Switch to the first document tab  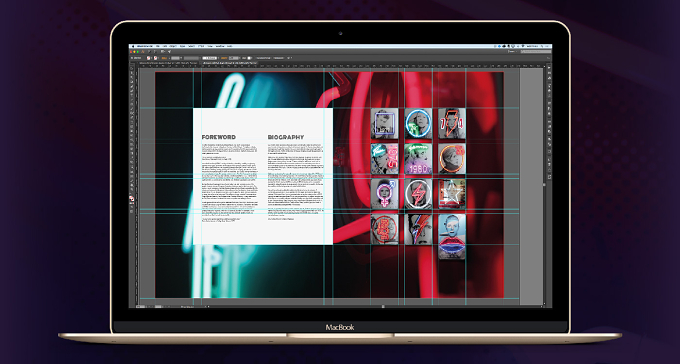168,63
